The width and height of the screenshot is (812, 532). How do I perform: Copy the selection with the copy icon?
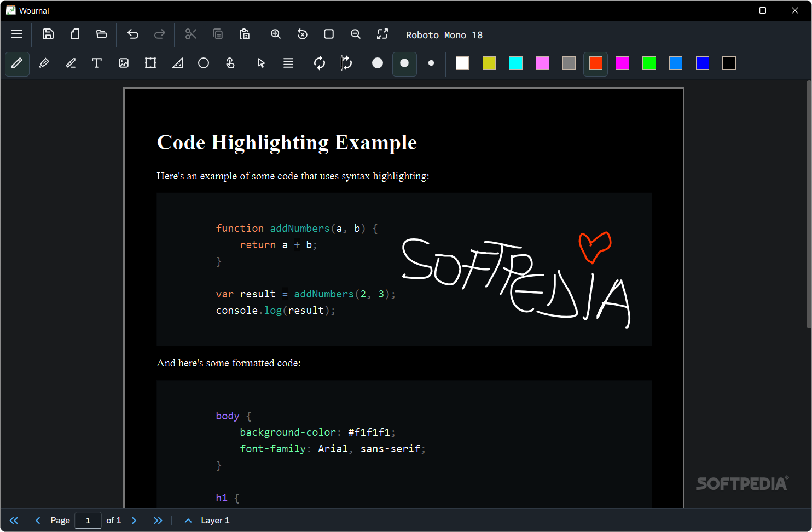pos(218,34)
